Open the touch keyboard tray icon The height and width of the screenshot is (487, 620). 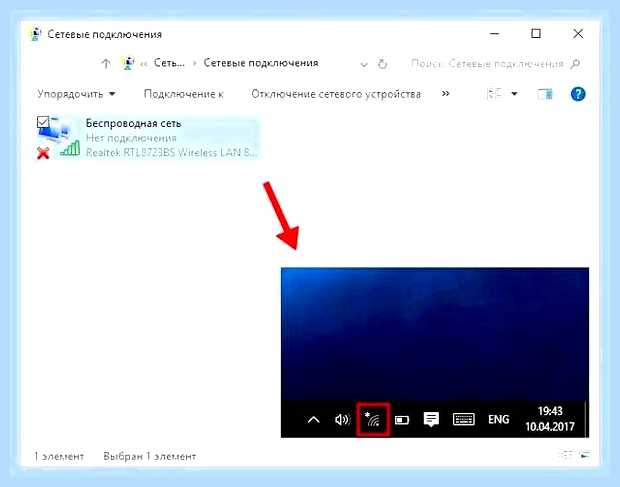tap(463, 419)
